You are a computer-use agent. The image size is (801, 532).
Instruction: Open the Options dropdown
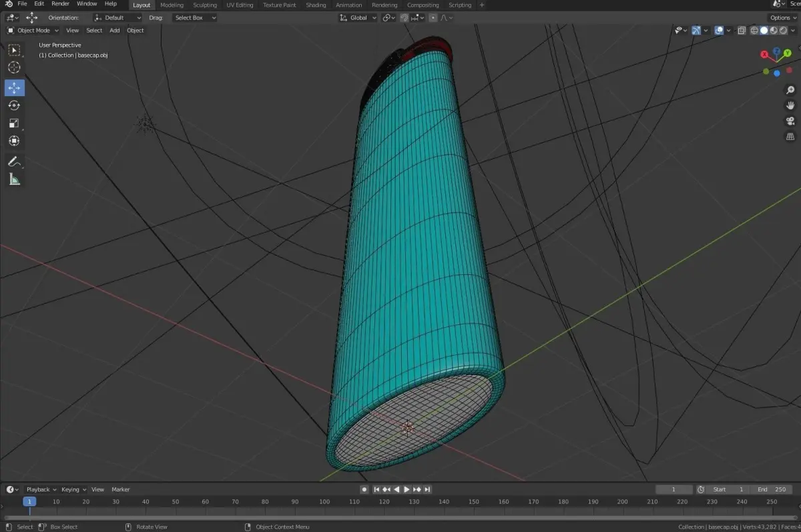(782, 18)
